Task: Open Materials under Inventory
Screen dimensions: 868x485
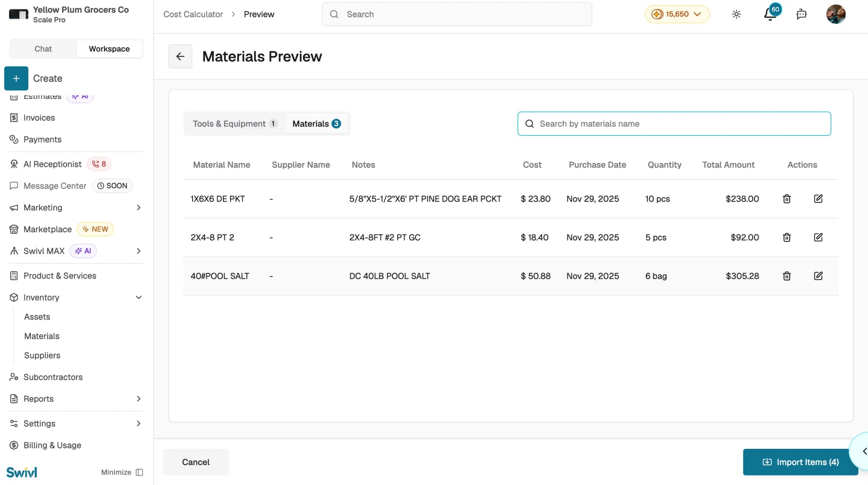Action: 42,336
